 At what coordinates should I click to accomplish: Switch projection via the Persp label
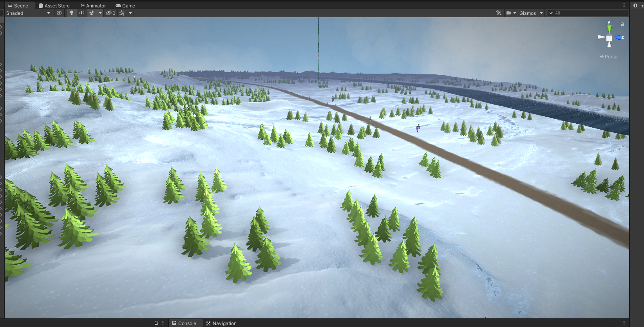(608, 57)
